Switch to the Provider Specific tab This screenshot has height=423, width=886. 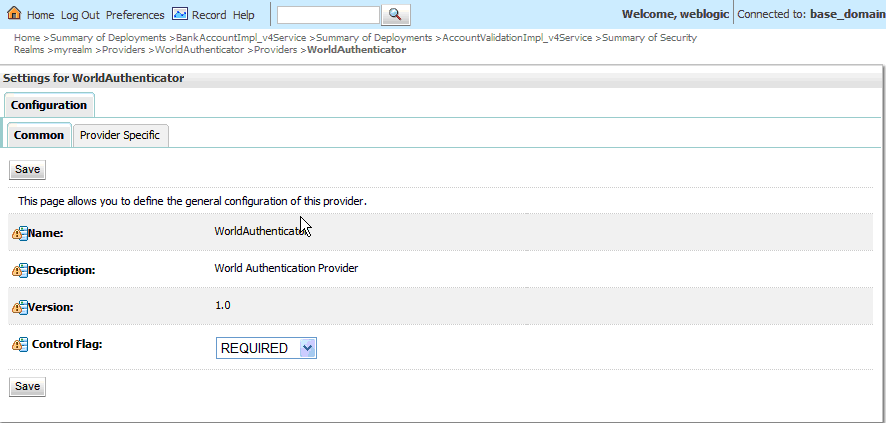click(120, 136)
